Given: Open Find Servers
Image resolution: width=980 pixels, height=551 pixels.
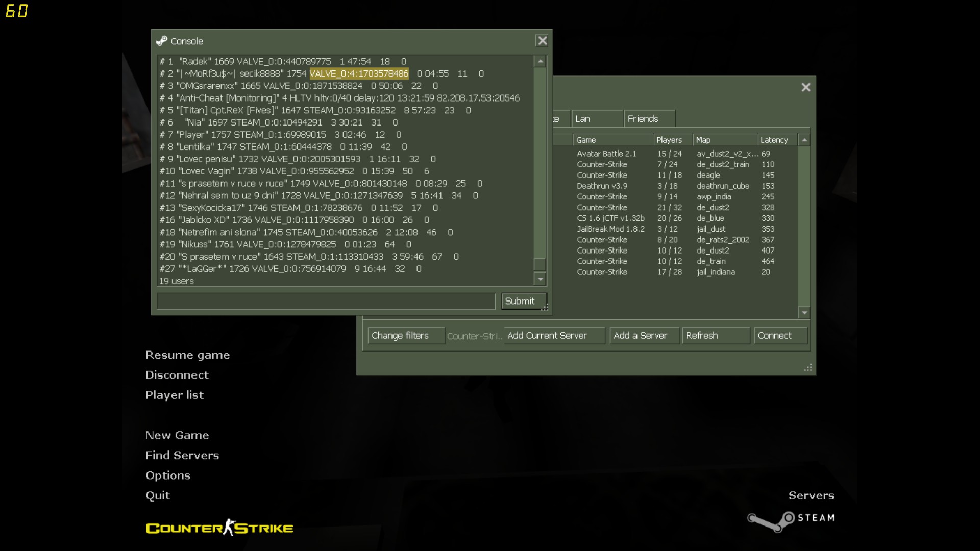Looking at the screenshot, I should coord(182,455).
